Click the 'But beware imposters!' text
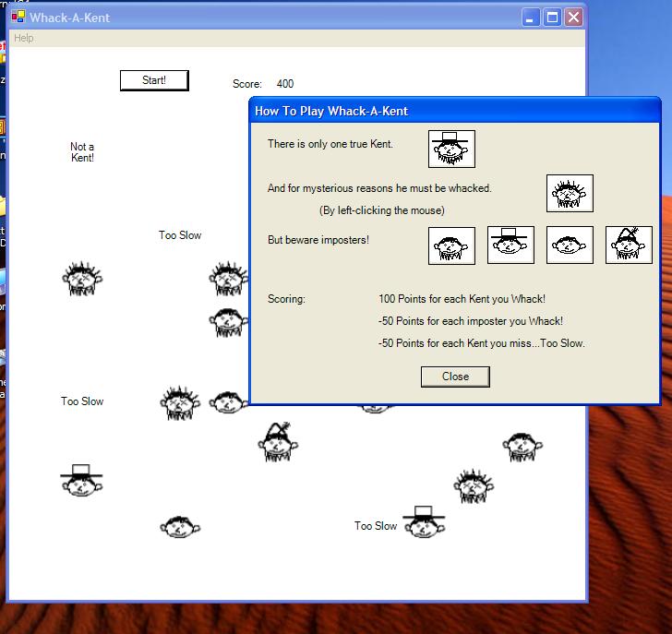This screenshot has height=634, width=672. tap(318, 240)
